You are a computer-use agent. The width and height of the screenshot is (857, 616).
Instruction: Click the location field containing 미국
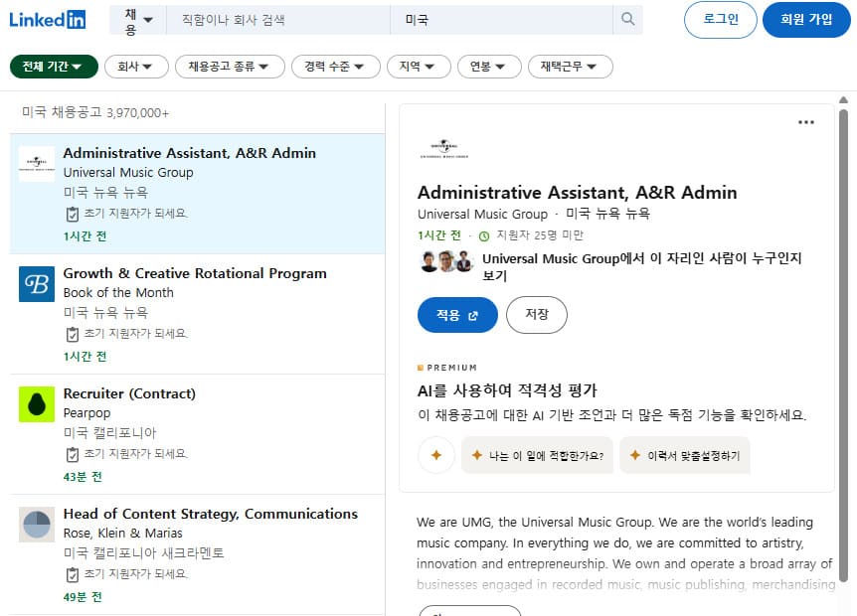coord(502,20)
